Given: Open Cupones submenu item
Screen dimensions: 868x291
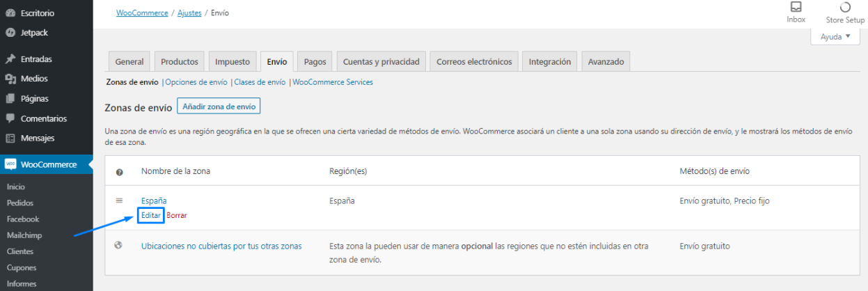Looking at the screenshot, I should click(x=21, y=267).
